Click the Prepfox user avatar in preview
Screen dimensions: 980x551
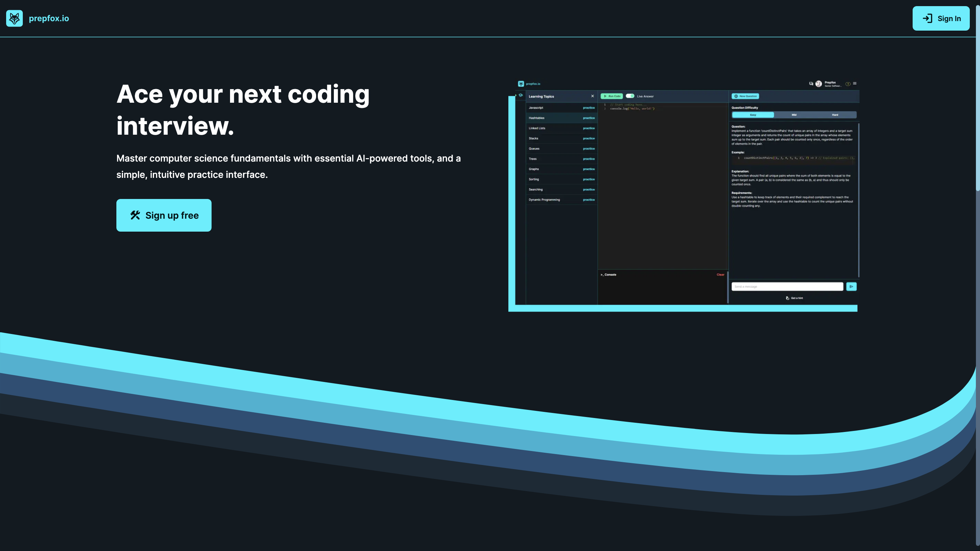click(819, 84)
